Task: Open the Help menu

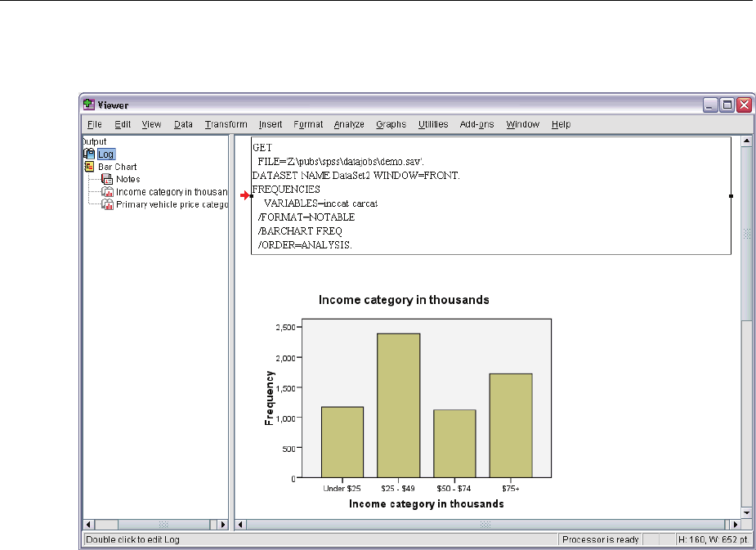Action: [561, 124]
